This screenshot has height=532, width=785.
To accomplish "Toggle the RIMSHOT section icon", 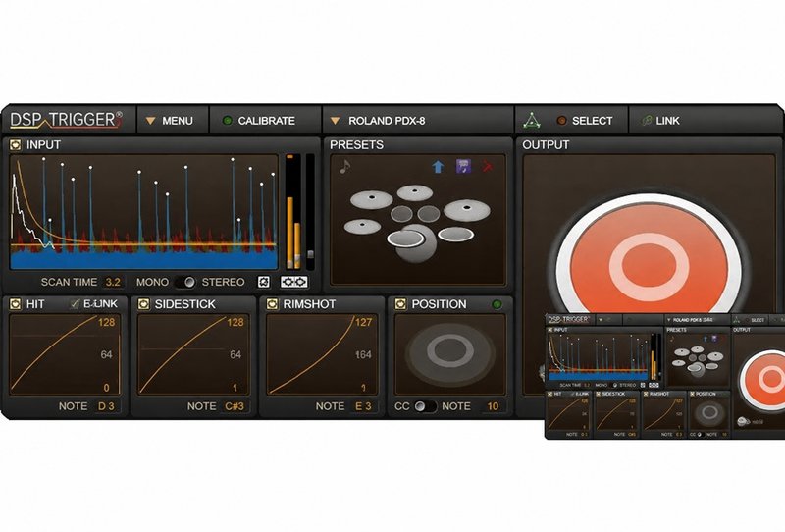I will [273, 304].
